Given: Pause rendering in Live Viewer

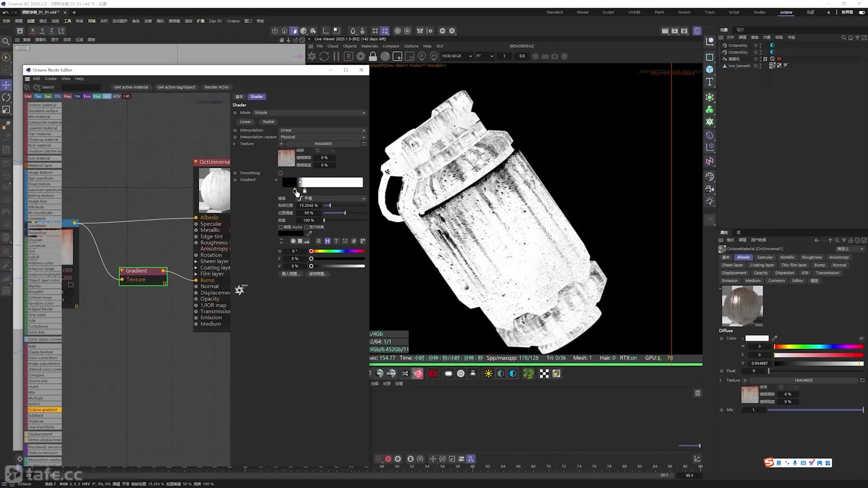Looking at the screenshot, I should click(x=336, y=56).
